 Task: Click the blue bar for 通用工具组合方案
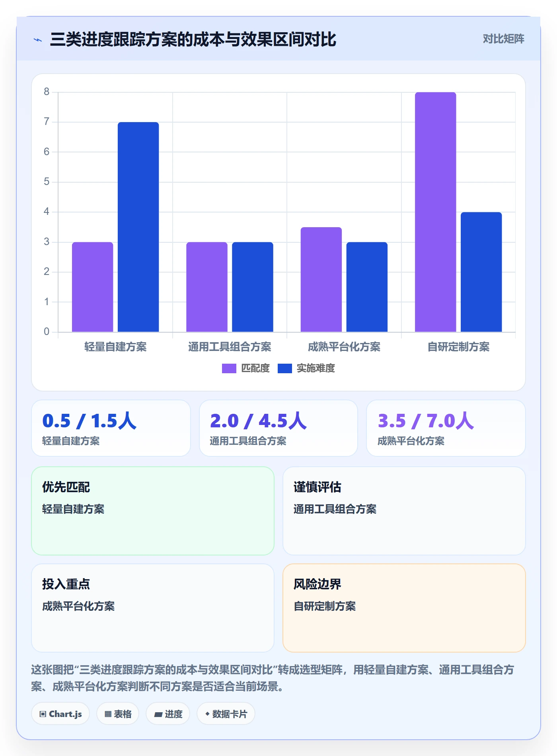pos(253,287)
